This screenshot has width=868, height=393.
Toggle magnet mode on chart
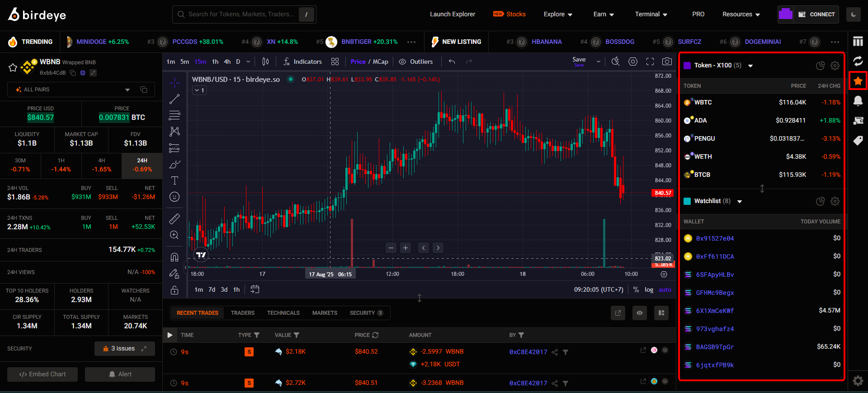(x=175, y=257)
